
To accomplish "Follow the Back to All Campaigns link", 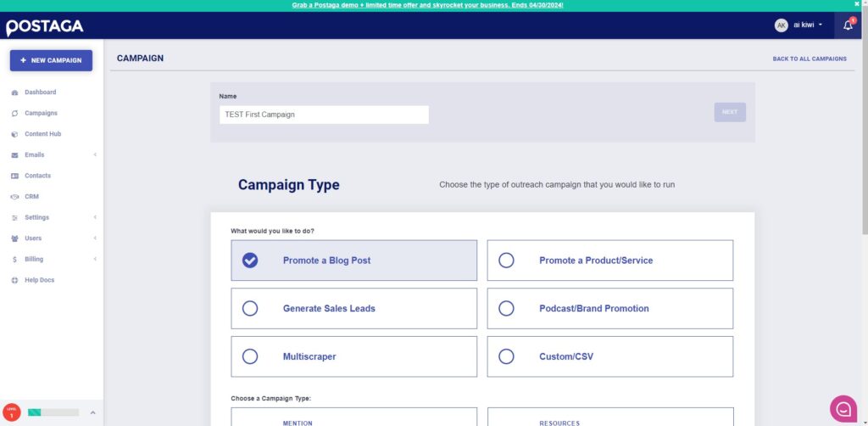I will (810, 59).
